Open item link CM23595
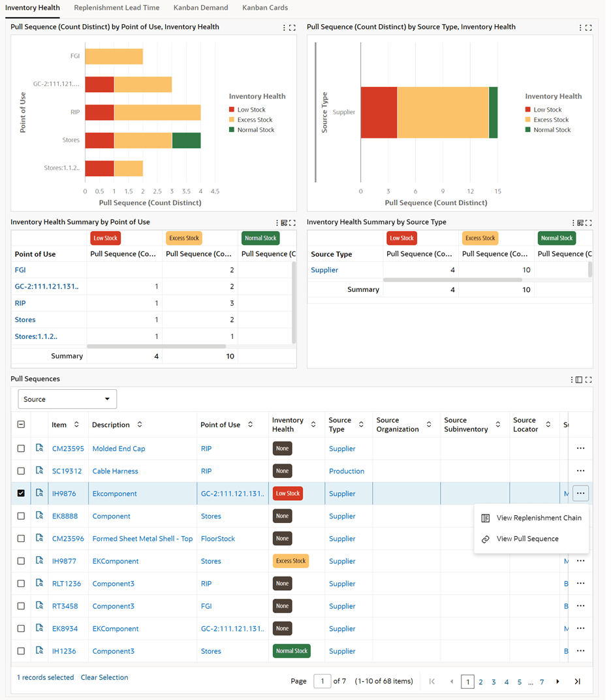The width and height of the screenshot is (611, 700). click(x=68, y=449)
